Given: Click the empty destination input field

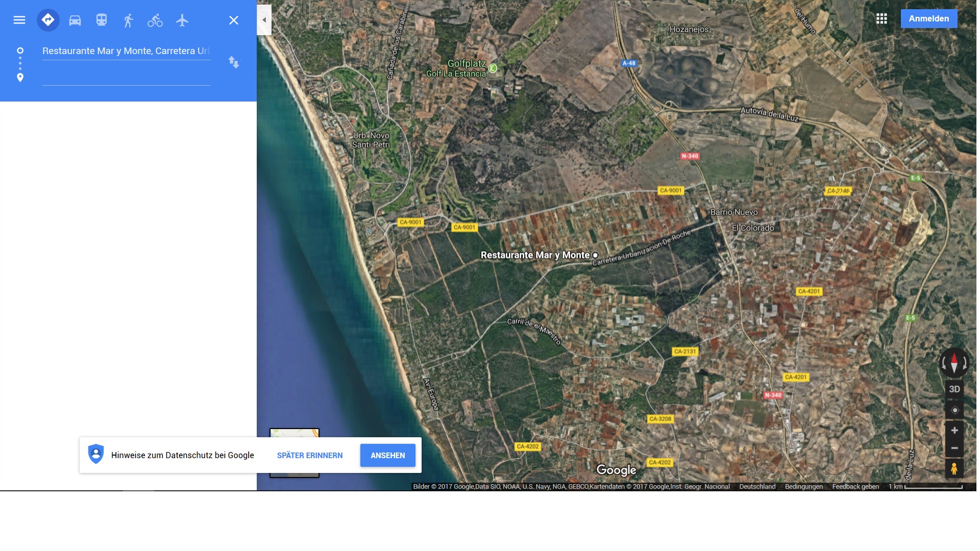Looking at the screenshot, I should click(x=126, y=77).
